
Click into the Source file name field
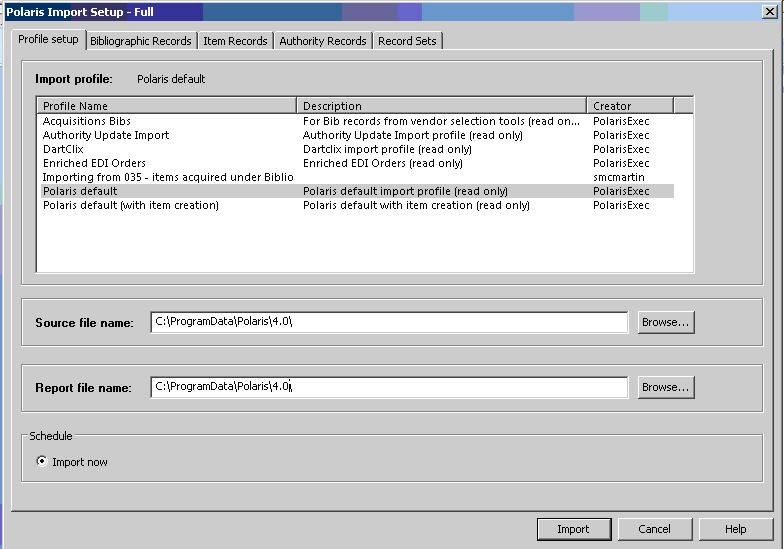(x=389, y=322)
